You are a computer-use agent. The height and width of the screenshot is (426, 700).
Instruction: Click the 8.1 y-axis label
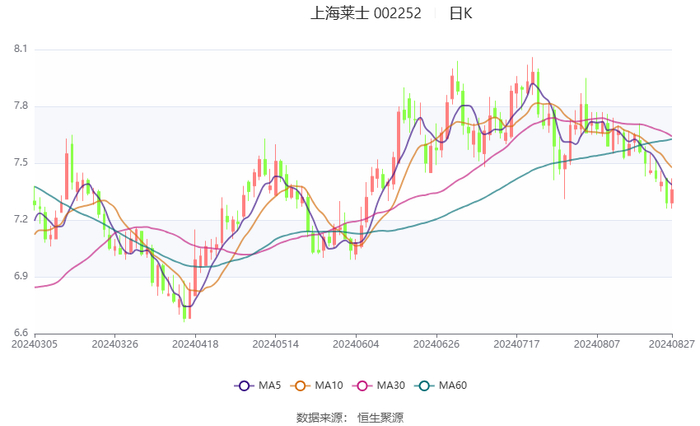21,49
